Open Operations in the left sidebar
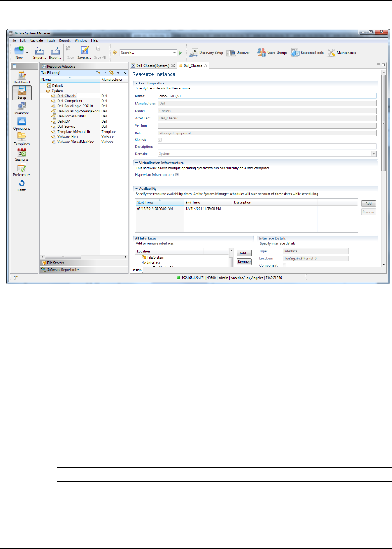This screenshot has width=392, height=549. tap(22, 124)
